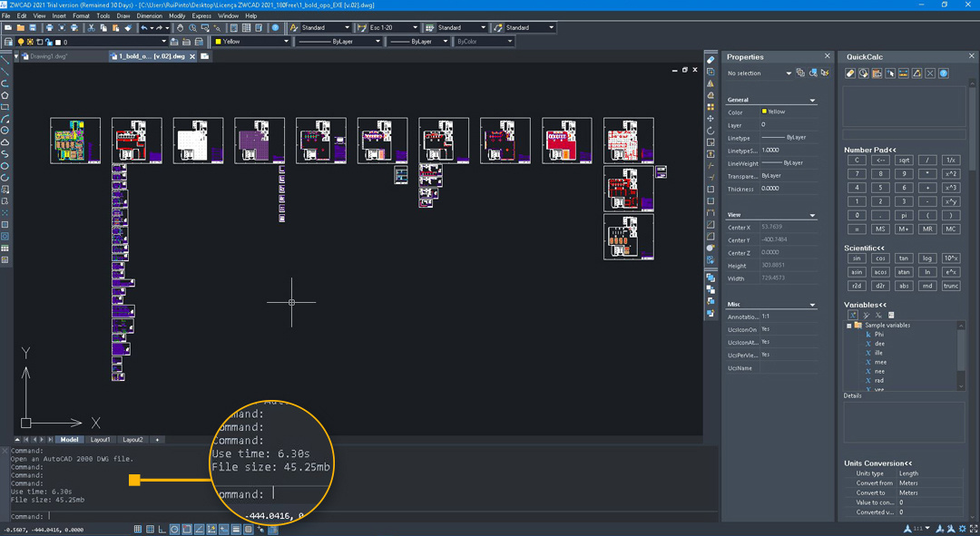Toggle Snap mode in the status bar
980x536 pixels.
coord(138,529)
